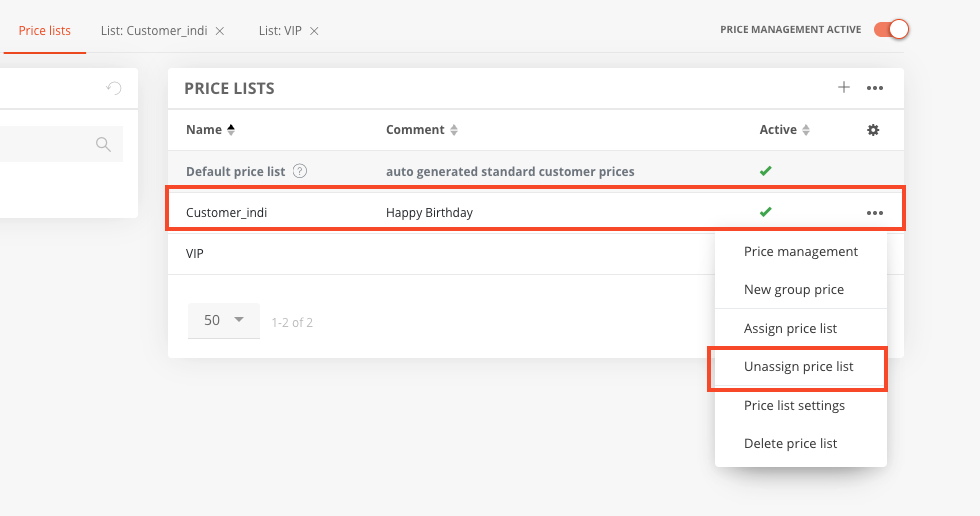
Task: Toggle the Price Management Active switch
Action: (891, 29)
